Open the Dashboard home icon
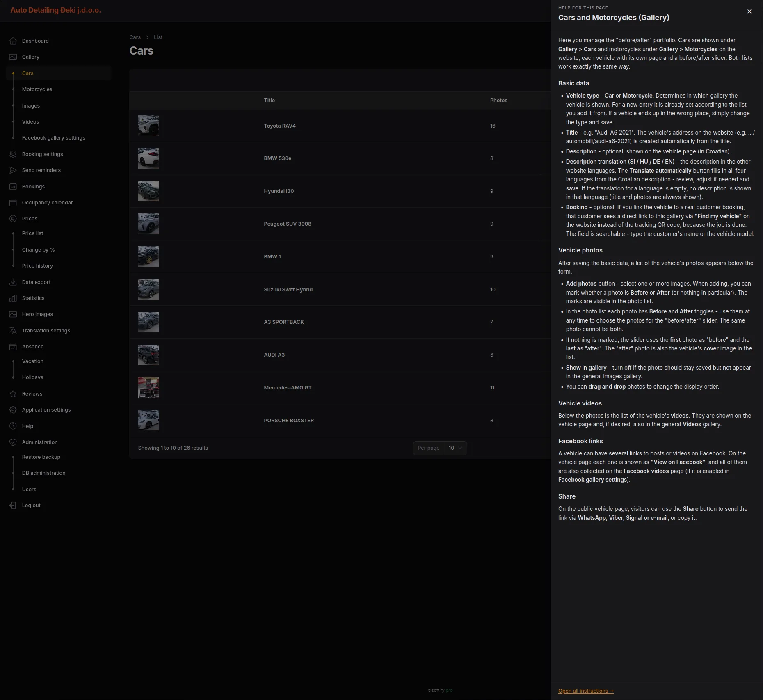 [13, 41]
